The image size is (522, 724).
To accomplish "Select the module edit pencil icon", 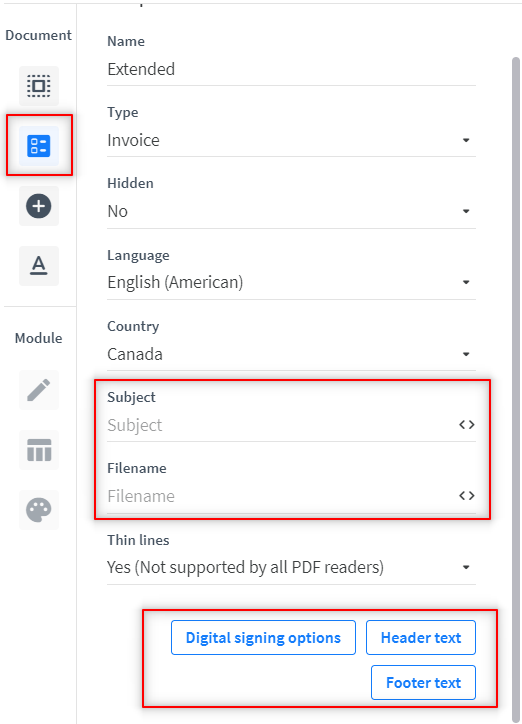I will [39, 390].
